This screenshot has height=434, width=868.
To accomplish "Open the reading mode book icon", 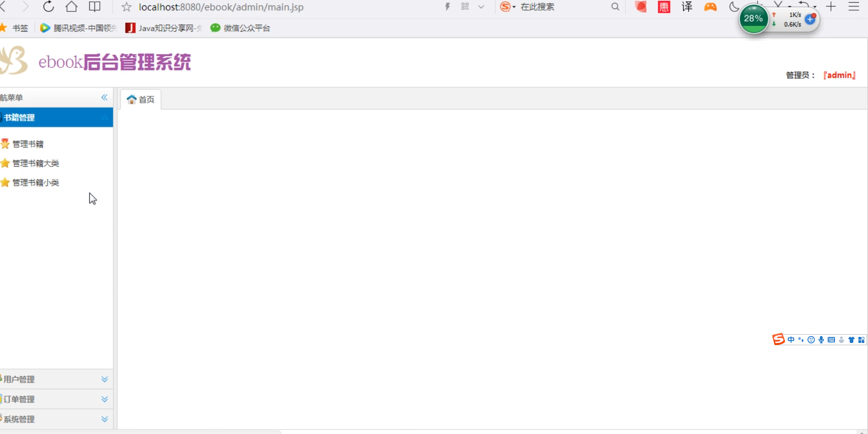I will click(x=94, y=7).
